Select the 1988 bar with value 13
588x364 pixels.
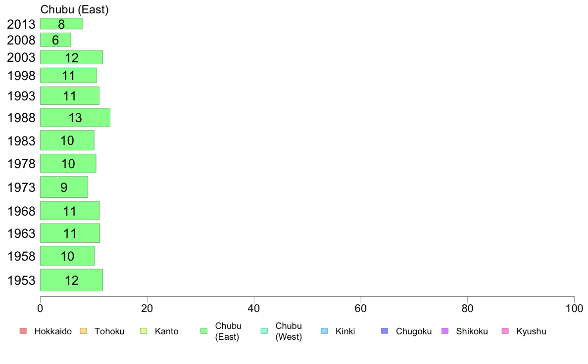point(75,118)
